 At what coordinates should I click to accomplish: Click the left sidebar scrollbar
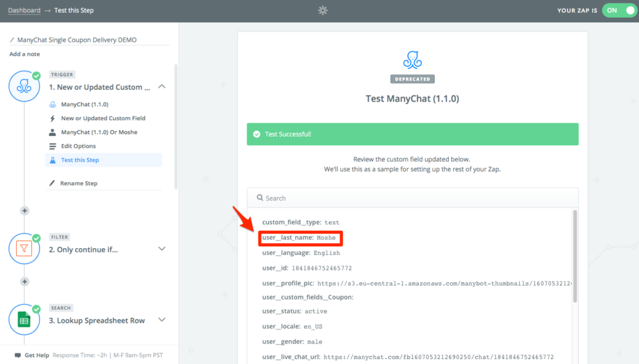[x=176, y=127]
